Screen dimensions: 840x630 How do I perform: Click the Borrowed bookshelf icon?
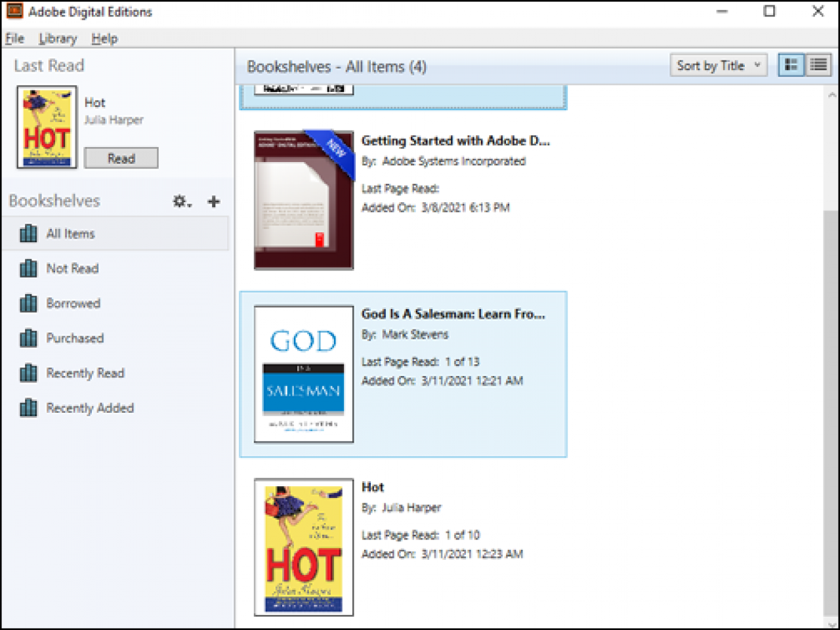pos(28,303)
